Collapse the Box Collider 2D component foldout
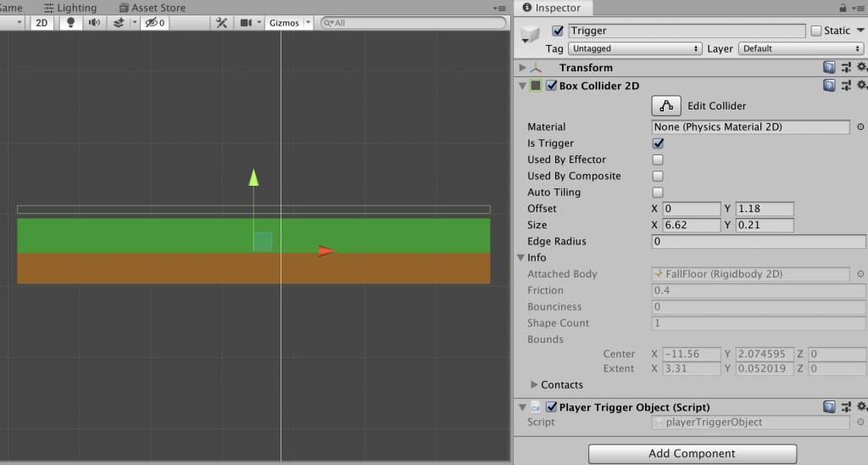 pos(522,86)
